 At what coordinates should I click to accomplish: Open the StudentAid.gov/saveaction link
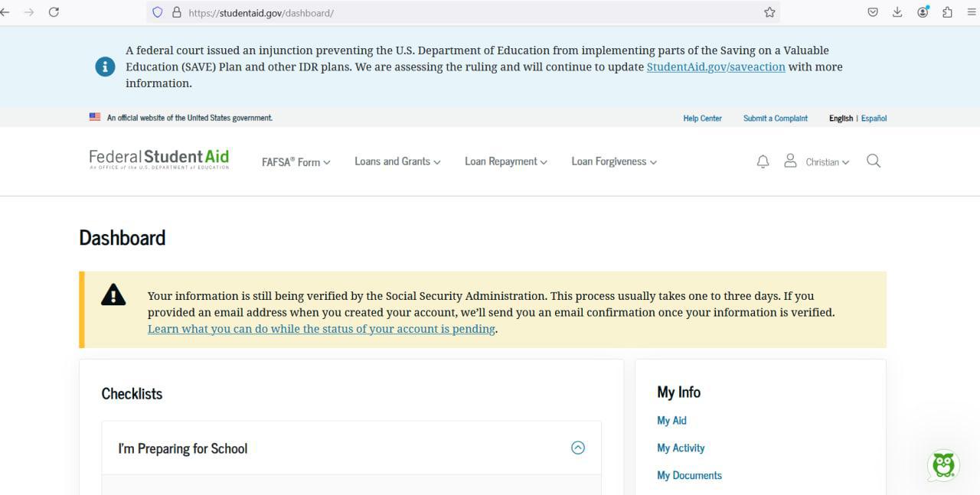715,67
